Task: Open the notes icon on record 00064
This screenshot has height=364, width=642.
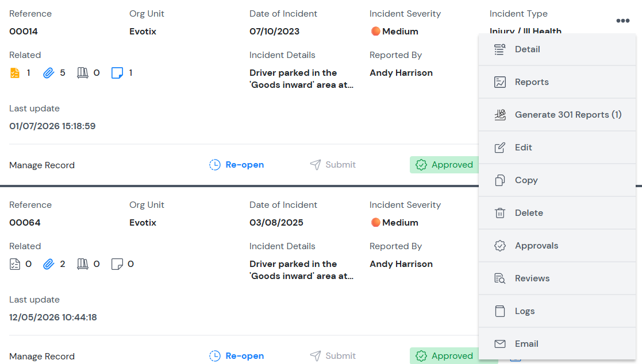Action: tap(117, 264)
